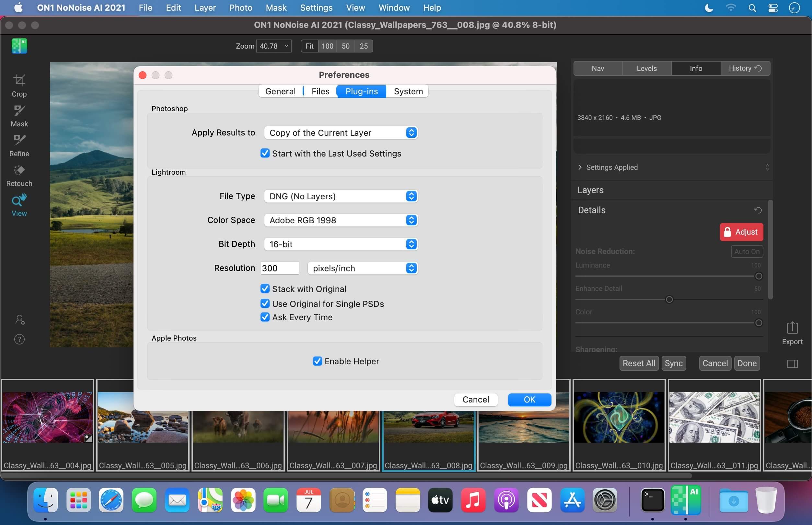Viewport: 812px width, 525px height.
Task: Select the View tool
Action: click(x=19, y=205)
